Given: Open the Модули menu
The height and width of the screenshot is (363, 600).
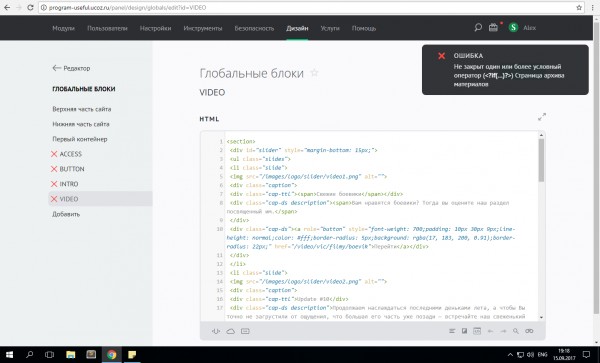Looking at the screenshot, I should pos(64,28).
